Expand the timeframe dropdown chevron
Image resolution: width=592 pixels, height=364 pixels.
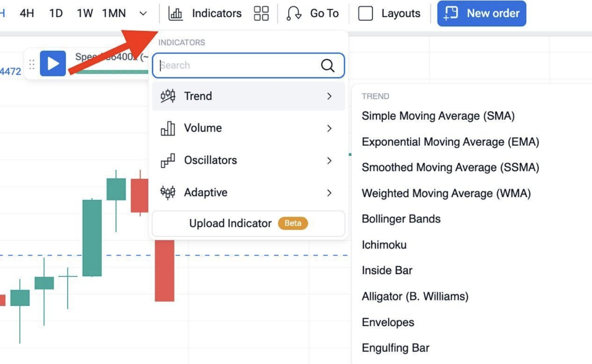point(143,13)
